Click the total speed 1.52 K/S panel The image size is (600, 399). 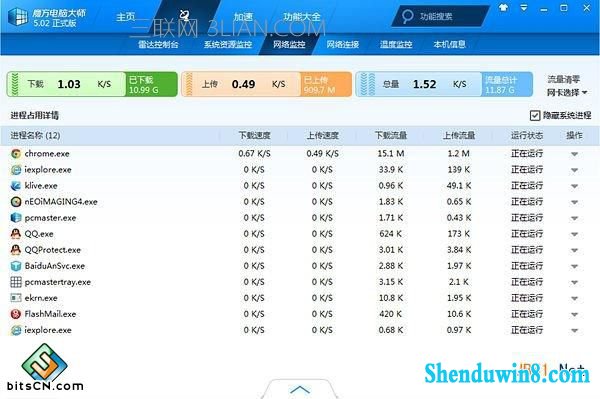pyautogui.click(x=419, y=84)
